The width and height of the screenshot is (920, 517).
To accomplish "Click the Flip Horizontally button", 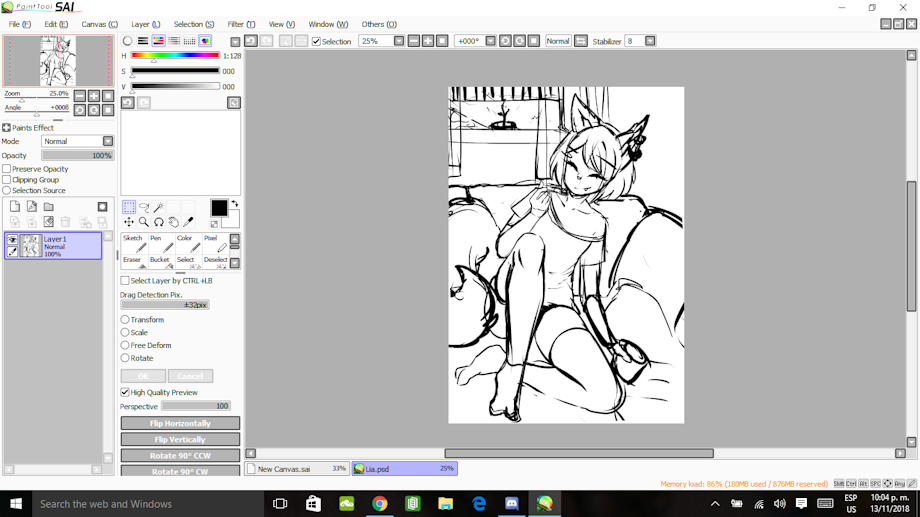I will [180, 423].
